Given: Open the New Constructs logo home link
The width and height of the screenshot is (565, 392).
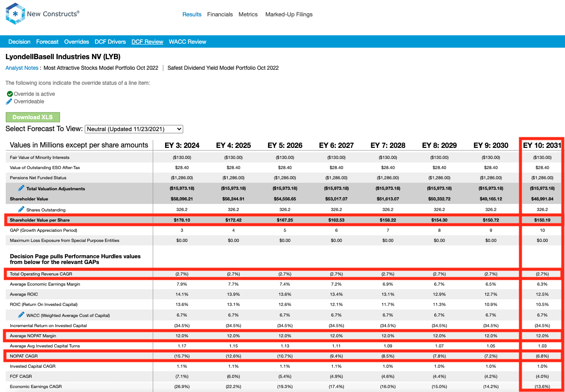Looking at the screenshot, I should click(x=42, y=14).
